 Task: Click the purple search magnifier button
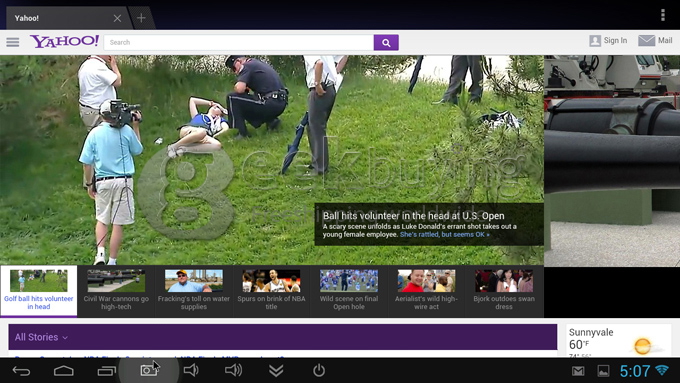tap(386, 43)
